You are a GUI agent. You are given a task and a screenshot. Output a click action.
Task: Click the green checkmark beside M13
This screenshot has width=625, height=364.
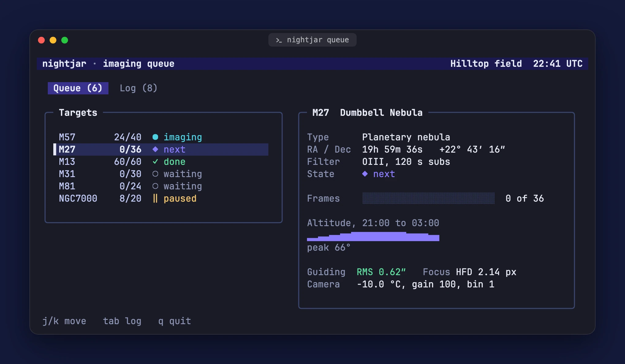[155, 161]
